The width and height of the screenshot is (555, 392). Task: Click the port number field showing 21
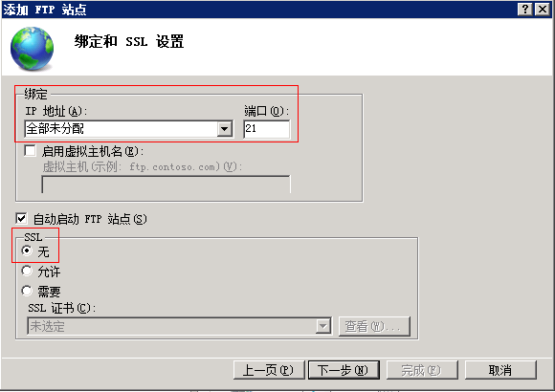point(267,129)
